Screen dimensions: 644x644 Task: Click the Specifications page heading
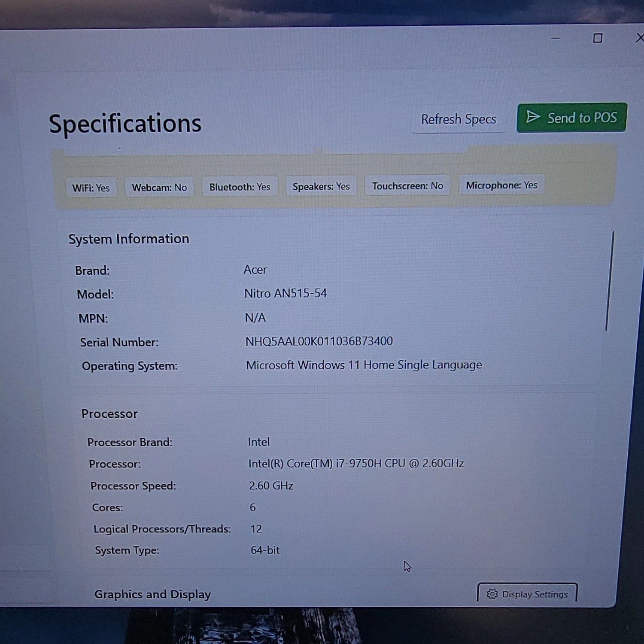125,124
